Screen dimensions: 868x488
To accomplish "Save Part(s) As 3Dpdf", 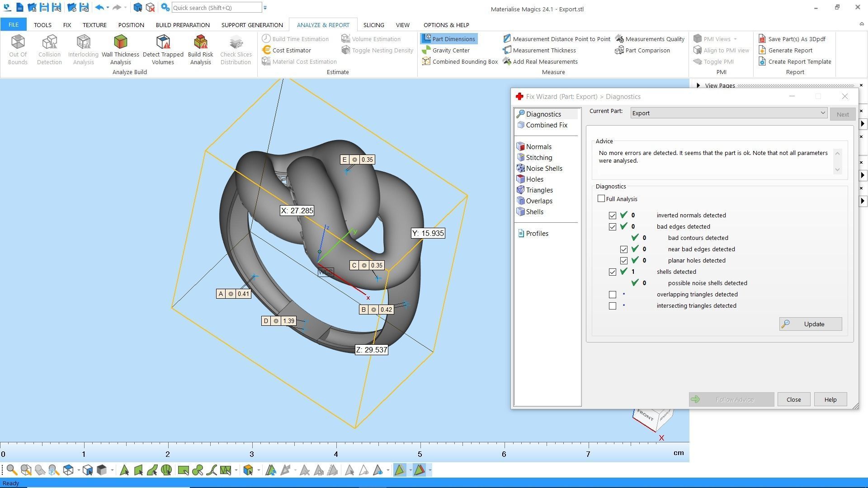I will (x=792, y=39).
